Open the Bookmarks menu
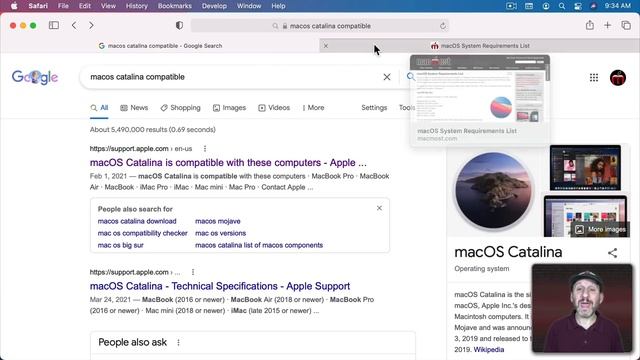The width and height of the screenshot is (640, 360). point(175,6)
